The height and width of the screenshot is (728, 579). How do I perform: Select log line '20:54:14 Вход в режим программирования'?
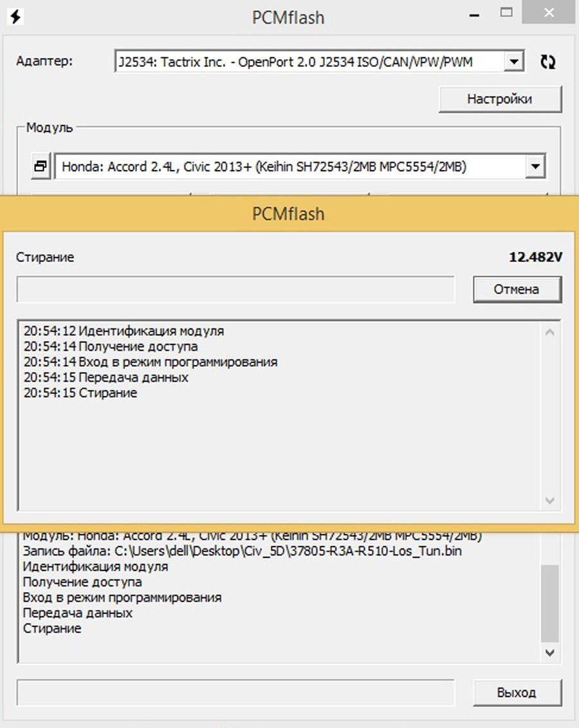pyautogui.click(x=151, y=362)
